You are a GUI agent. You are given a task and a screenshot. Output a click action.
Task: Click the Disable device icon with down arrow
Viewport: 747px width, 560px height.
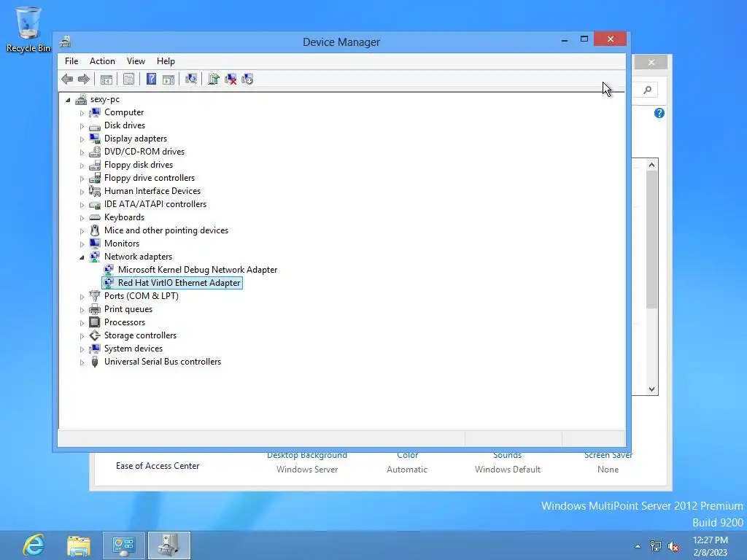tap(247, 79)
